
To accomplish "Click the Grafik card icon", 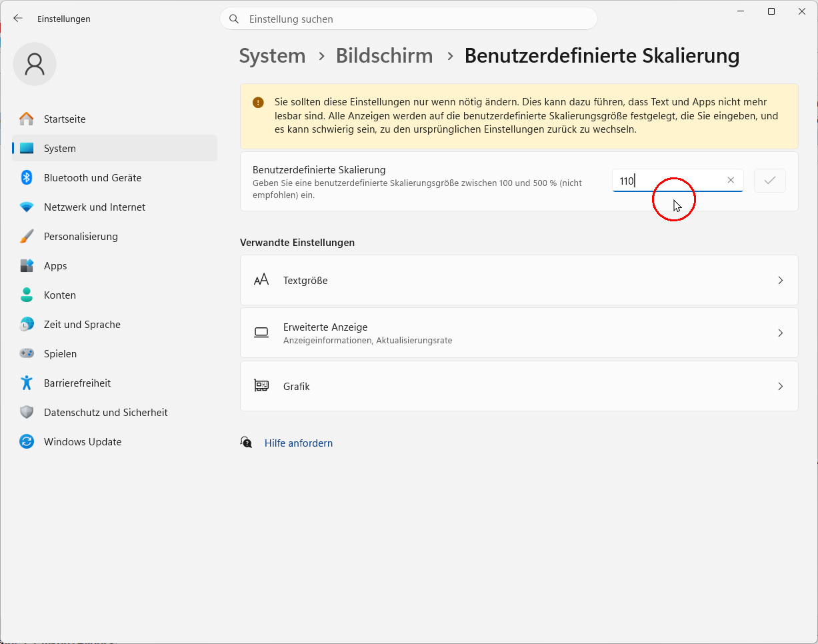I will click(261, 386).
